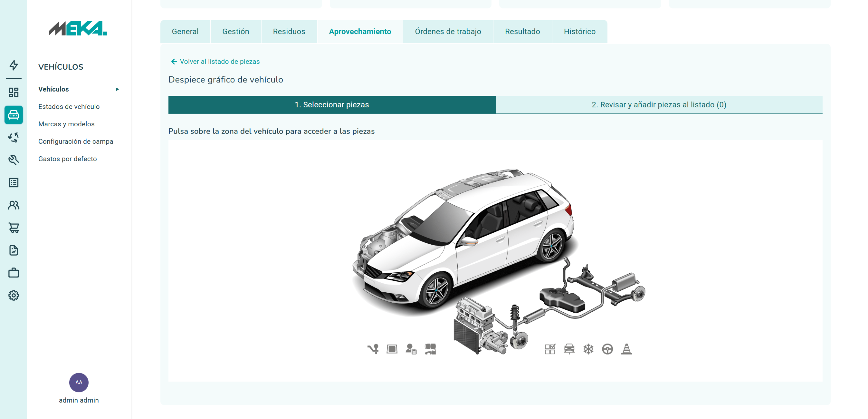Open settings gear in left sidebar
Viewport: 868px width, 419px height.
(14, 295)
